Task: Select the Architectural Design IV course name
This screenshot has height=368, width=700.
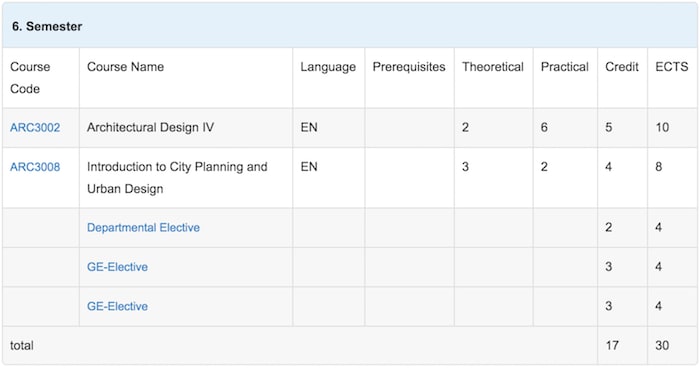Action: (150, 128)
